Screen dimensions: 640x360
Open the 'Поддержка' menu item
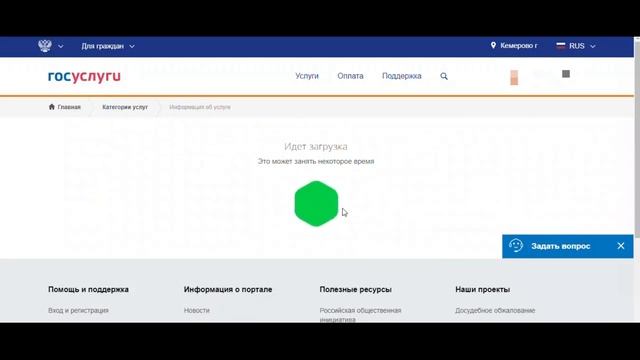point(402,76)
